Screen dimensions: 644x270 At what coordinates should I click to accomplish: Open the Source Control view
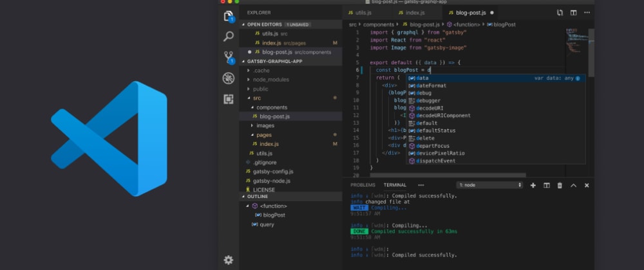[x=229, y=57]
